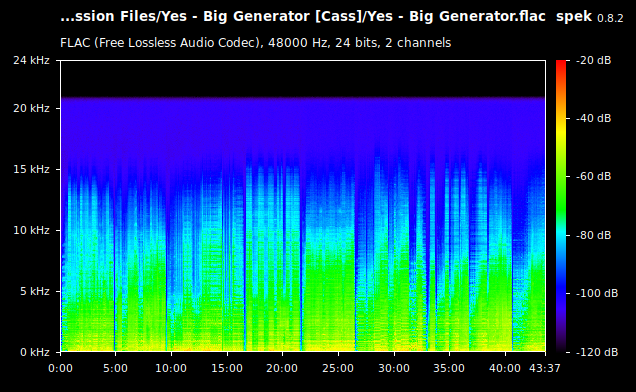This screenshot has height=392, width=636.
Task: Click the -100 dB legend label
Action: pyautogui.click(x=597, y=293)
